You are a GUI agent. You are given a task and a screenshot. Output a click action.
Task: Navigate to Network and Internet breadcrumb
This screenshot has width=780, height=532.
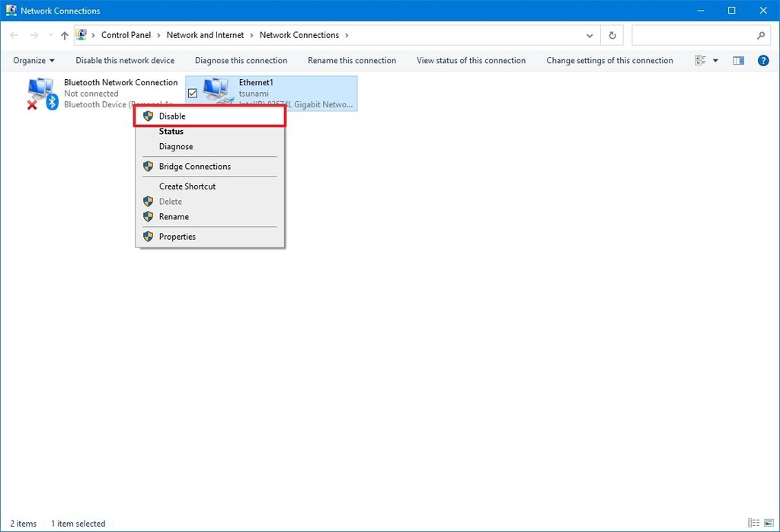205,35
